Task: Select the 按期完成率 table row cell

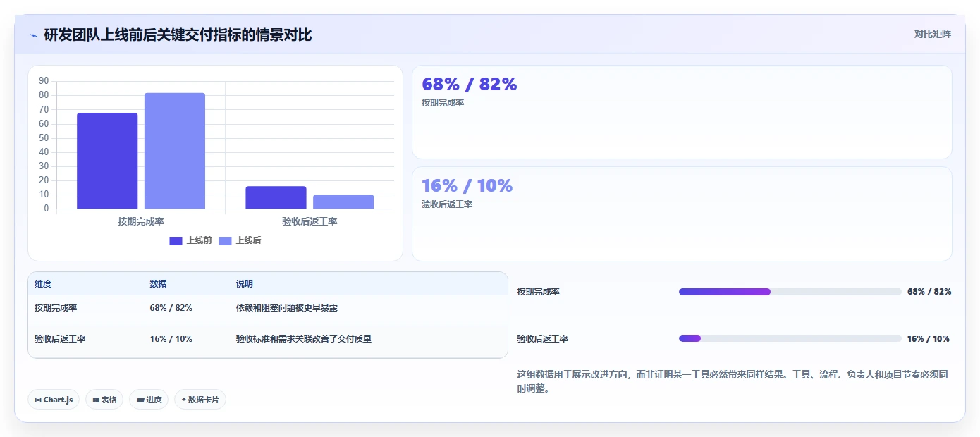Action: point(56,308)
